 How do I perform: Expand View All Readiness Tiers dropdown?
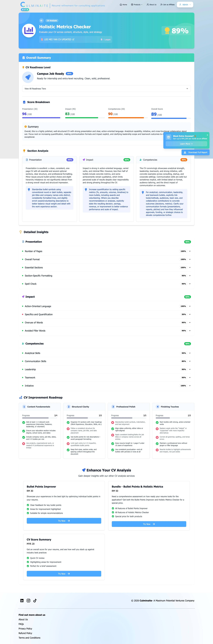tap(106, 89)
